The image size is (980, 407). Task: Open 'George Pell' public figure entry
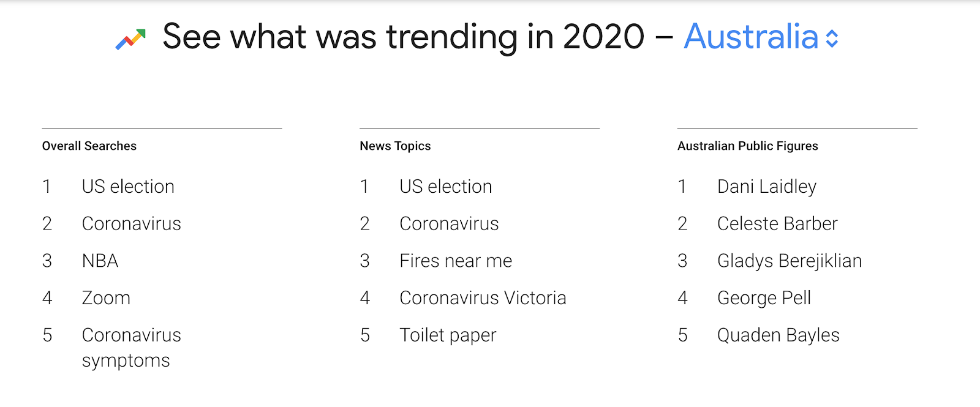pyautogui.click(x=764, y=298)
